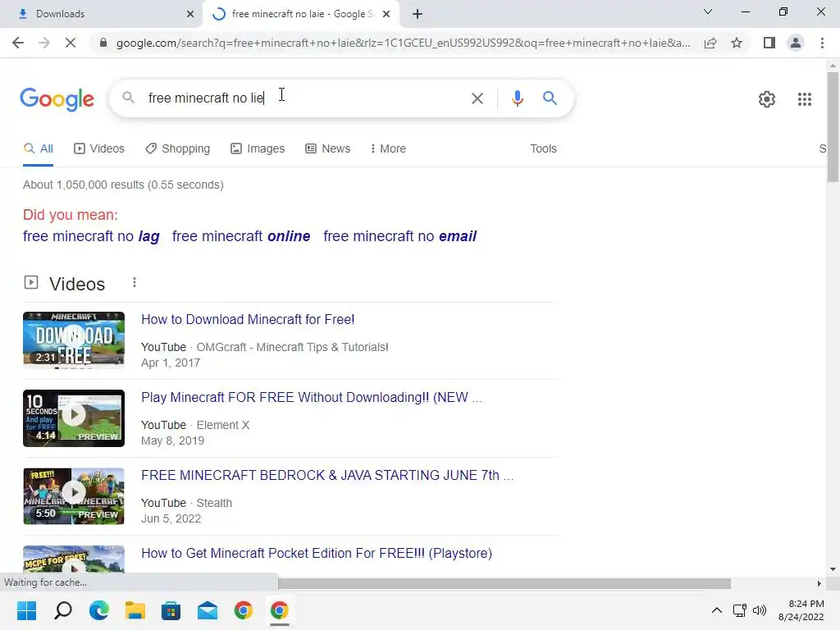The width and height of the screenshot is (840, 630).
Task: Open Play Minecraft FOR FREE Without Downloading video
Action: (311, 398)
